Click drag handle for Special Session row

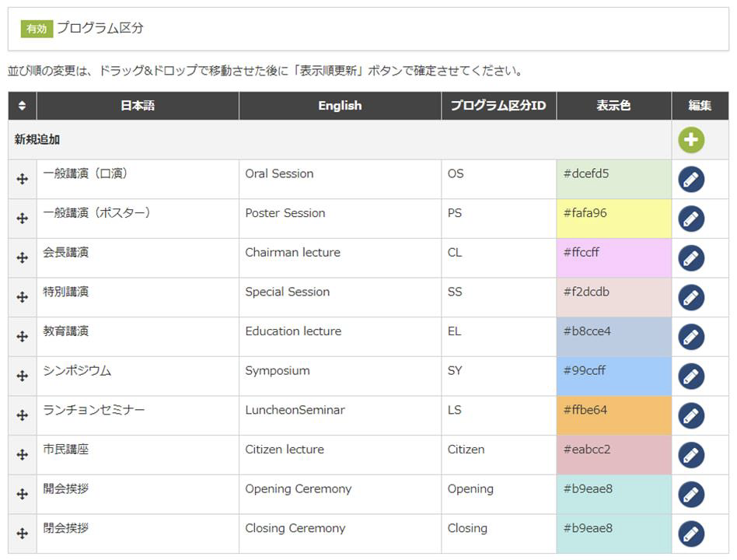click(x=23, y=297)
